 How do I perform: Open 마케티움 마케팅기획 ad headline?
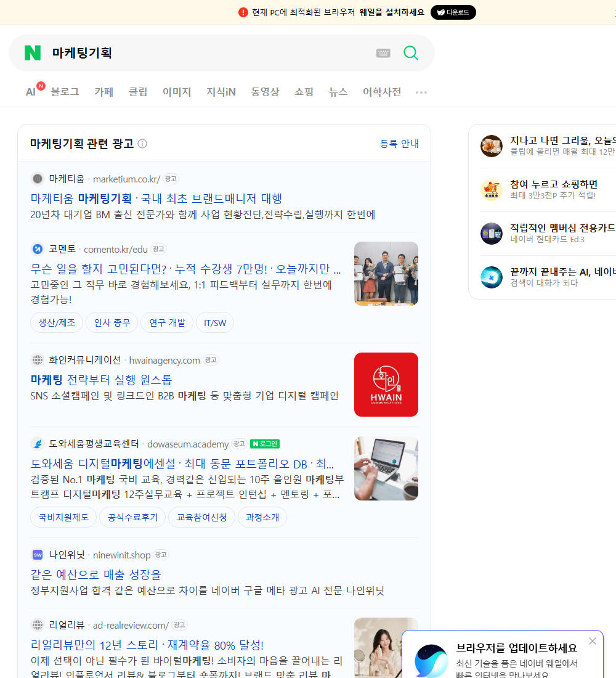click(x=156, y=198)
